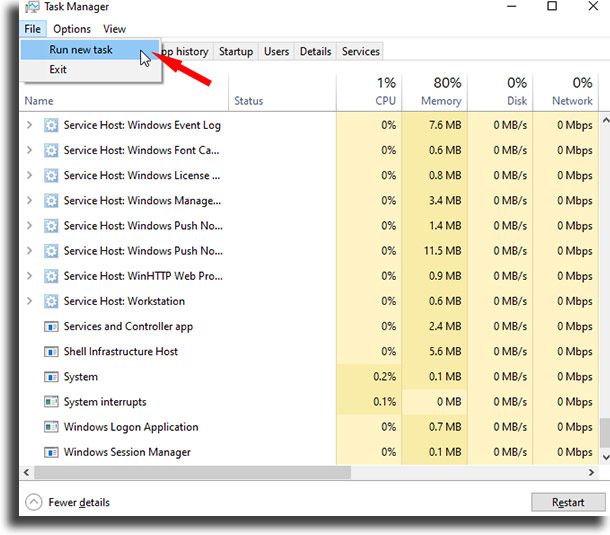Click the horizontal scrollbar left arrow
Image resolution: width=610 pixels, height=535 pixels.
coord(26,472)
